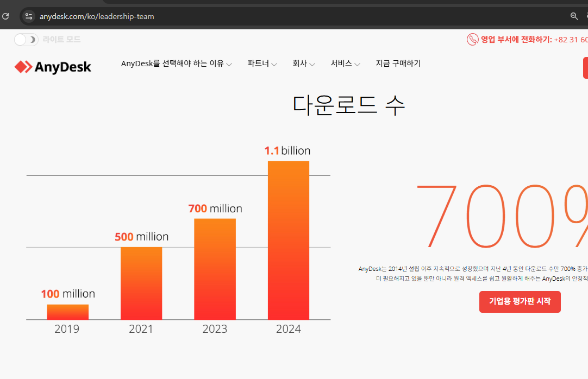This screenshot has width=588, height=379.
Task: Click the browser reload icon
Action: pos(5,16)
